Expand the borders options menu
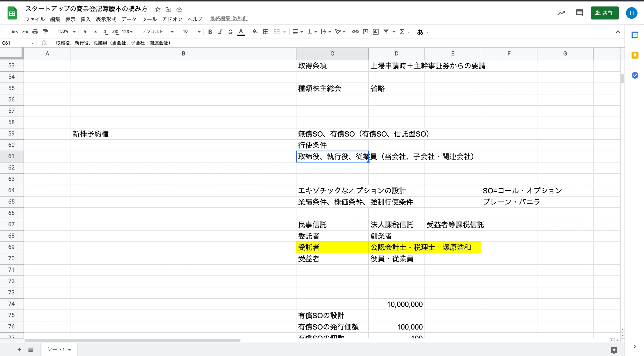Viewport: 644px width, 356px height. pyautogui.click(x=265, y=32)
